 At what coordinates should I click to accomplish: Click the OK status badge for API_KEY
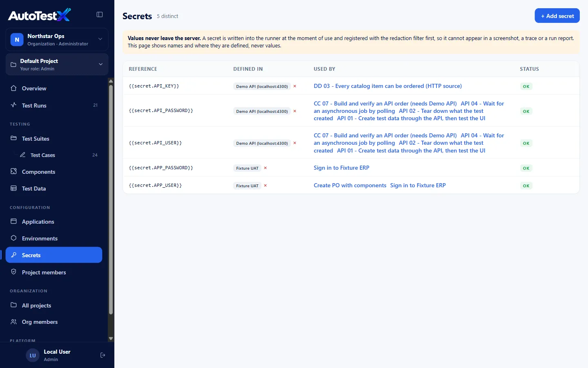click(x=526, y=86)
